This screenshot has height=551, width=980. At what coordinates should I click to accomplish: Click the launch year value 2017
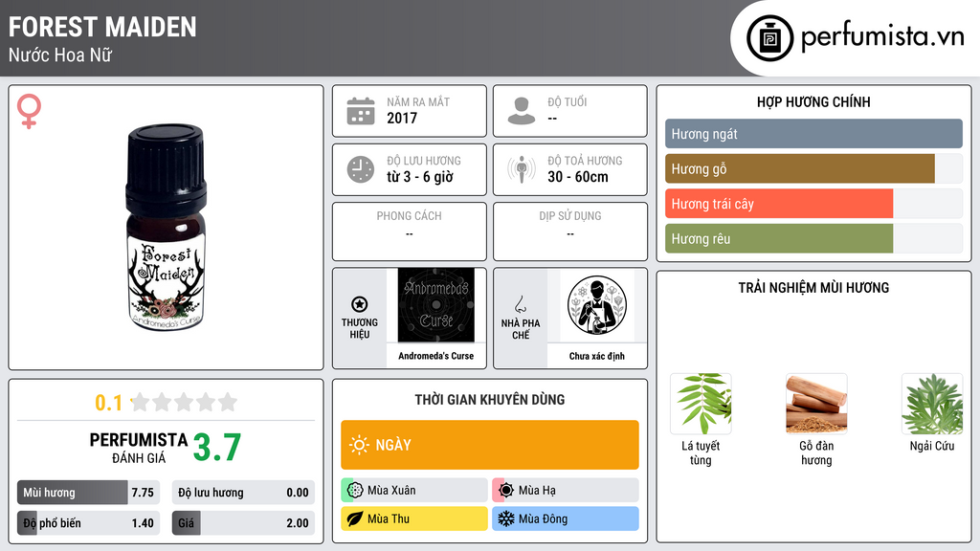402,118
